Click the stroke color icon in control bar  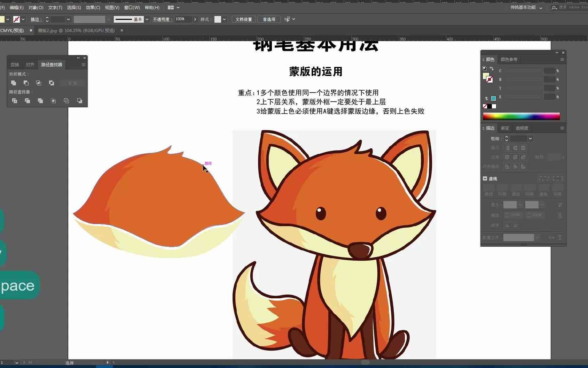click(16, 19)
